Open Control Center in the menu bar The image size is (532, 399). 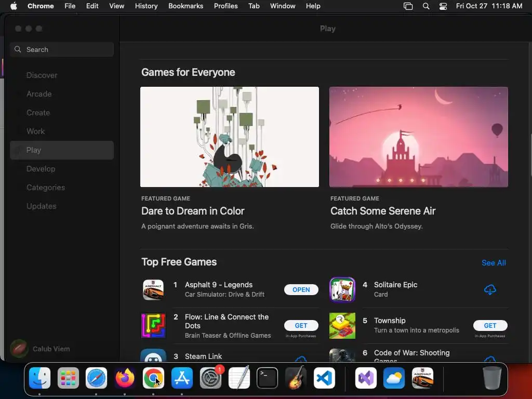coord(443,6)
